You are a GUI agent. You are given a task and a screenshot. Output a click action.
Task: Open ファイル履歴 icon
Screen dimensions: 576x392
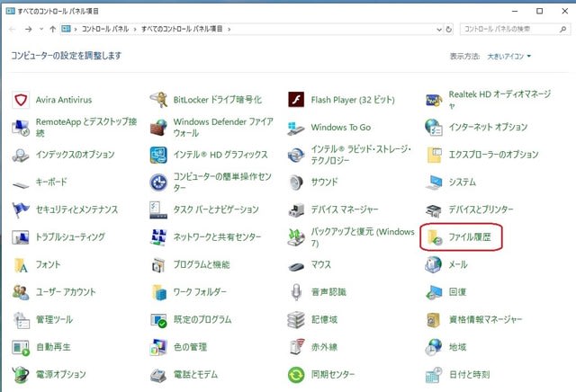(434, 237)
